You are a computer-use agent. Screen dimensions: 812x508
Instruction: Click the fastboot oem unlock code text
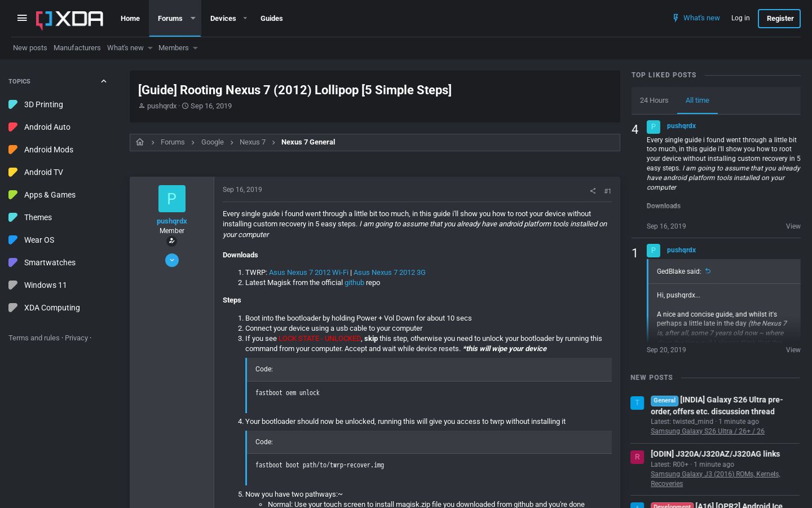(x=288, y=393)
